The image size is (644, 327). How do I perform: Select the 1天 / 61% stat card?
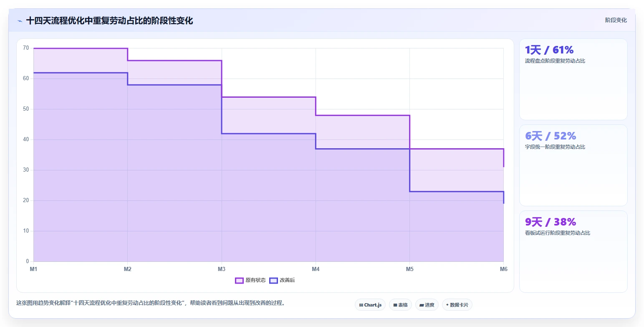[573, 79]
